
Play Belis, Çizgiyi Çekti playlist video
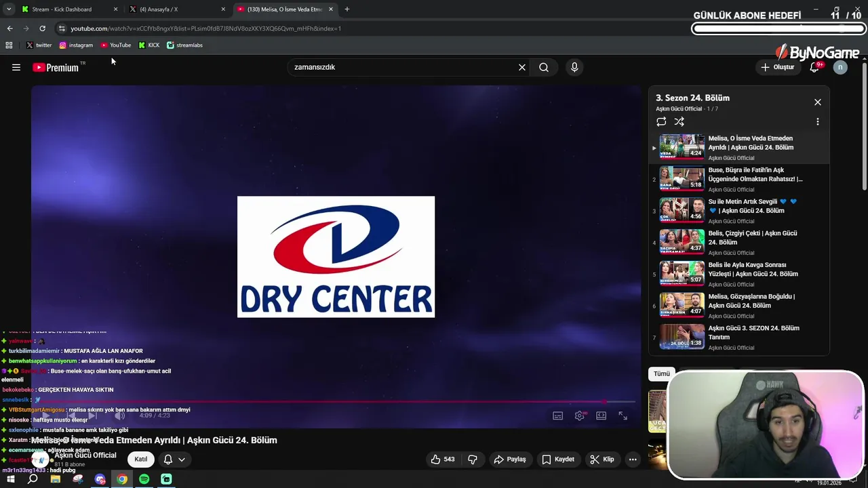tap(739, 243)
